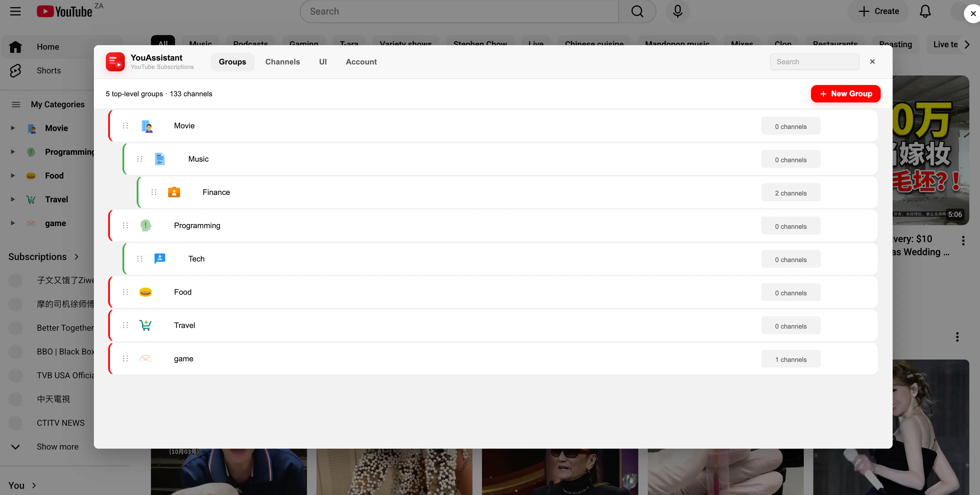The height and width of the screenshot is (495, 980).
Task: Focus the YouAssistant search field
Action: [x=814, y=62]
